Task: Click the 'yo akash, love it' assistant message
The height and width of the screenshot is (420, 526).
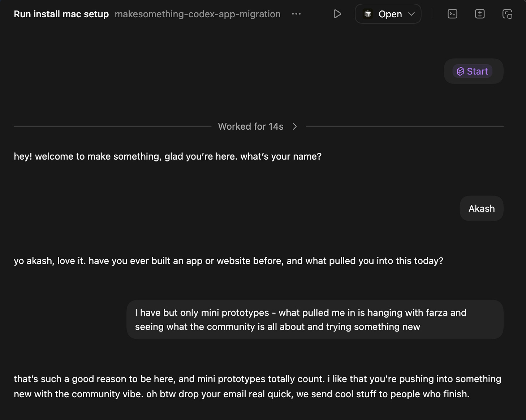Action: click(228, 261)
